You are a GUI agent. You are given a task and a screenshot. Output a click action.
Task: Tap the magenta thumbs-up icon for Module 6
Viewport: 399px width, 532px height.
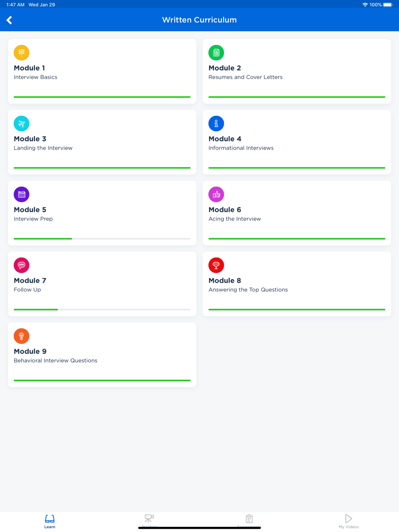(x=216, y=194)
